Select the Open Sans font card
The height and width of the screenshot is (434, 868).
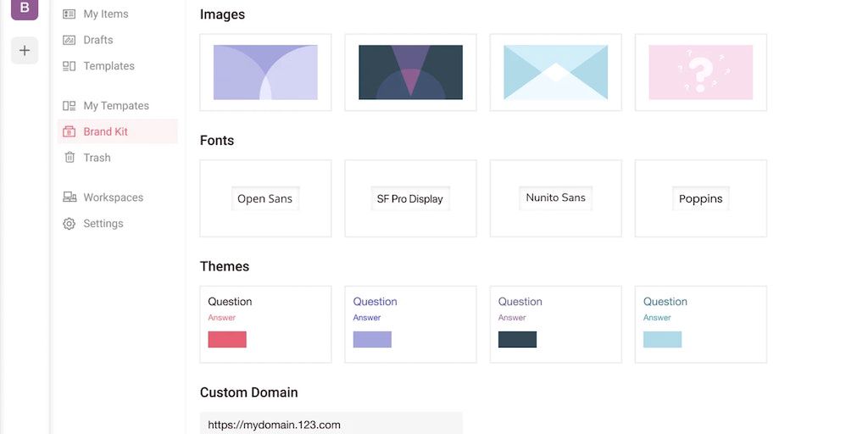point(265,198)
